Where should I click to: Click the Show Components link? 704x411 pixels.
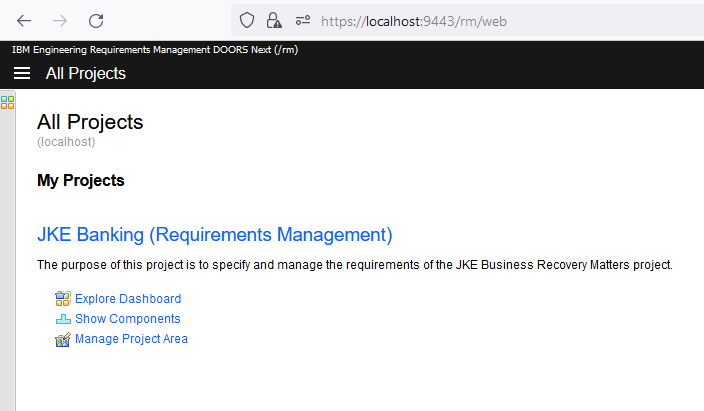128,318
